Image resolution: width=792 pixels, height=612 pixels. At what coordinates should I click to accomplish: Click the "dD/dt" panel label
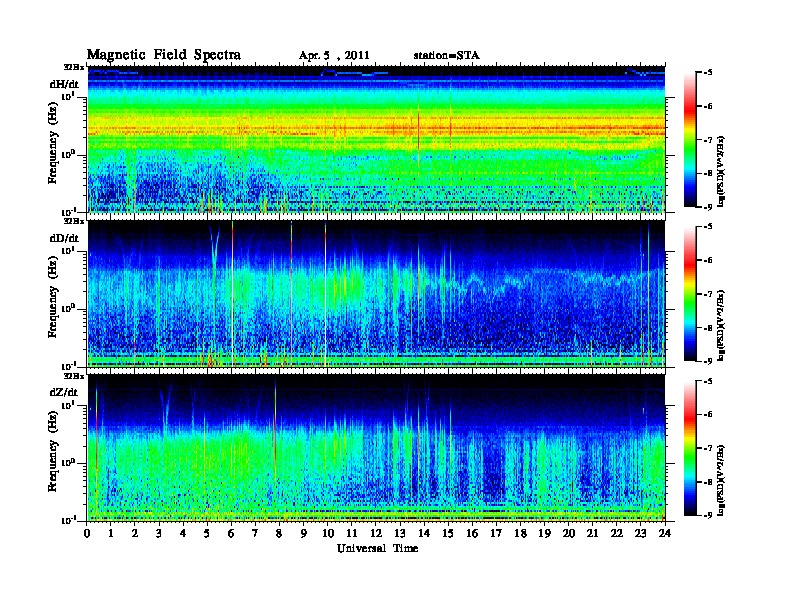tap(64, 238)
